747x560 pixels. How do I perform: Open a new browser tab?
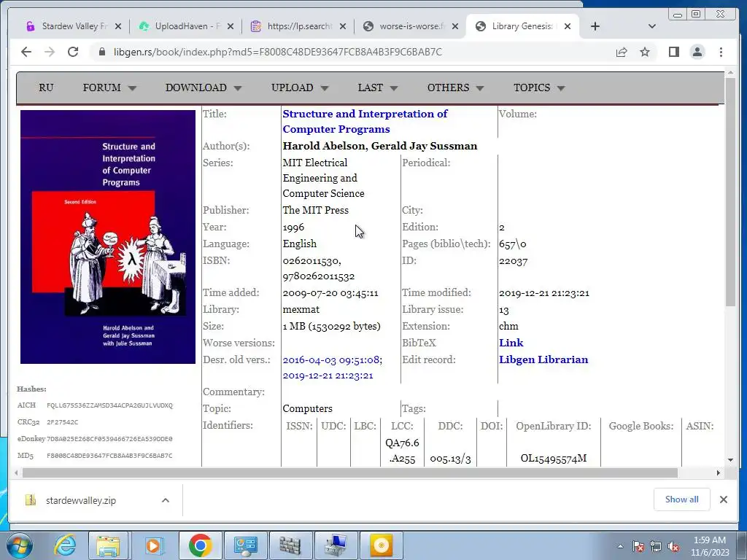pyautogui.click(x=595, y=26)
